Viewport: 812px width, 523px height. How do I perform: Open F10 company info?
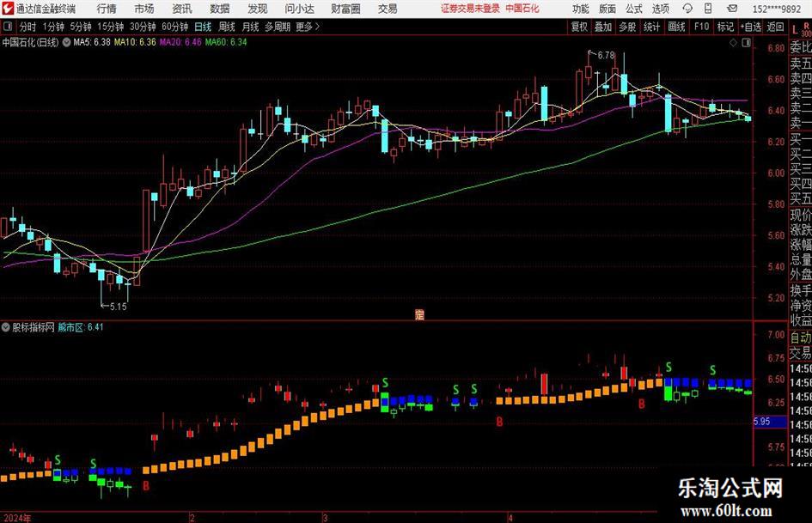coord(701,27)
